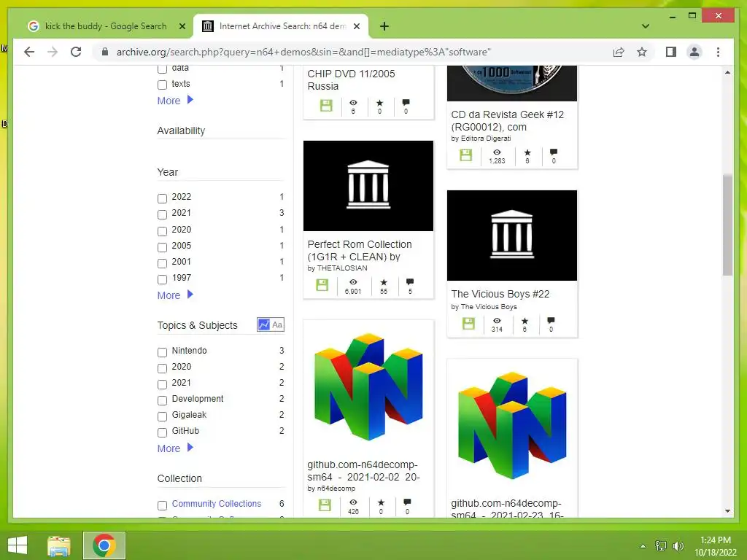Click N64 logo thumbnail for 2021-02-23 item
747x560 pixels.
(x=512, y=425)
